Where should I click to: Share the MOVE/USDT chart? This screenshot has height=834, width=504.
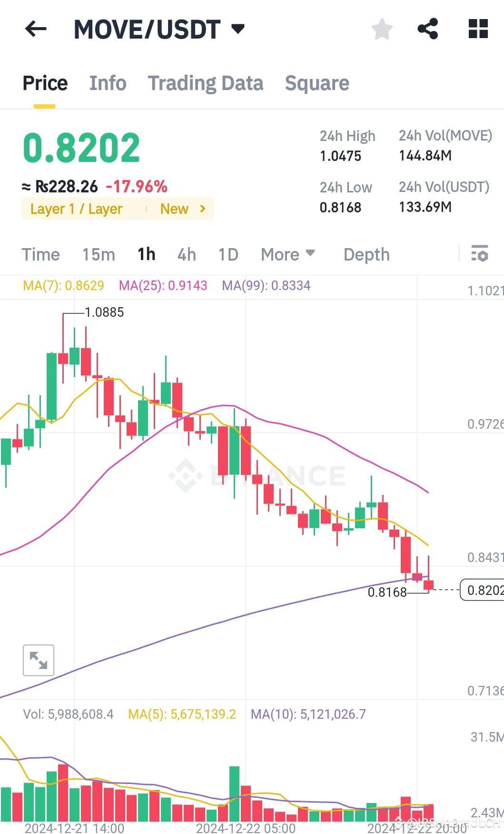point(427,29)
